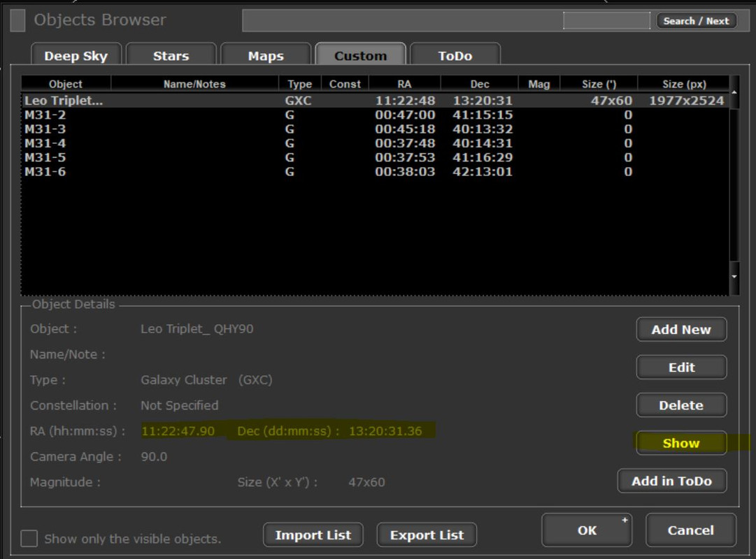Click the Cancel button
756x559 pixels.
pyautogui.click(x=691, y=530)
